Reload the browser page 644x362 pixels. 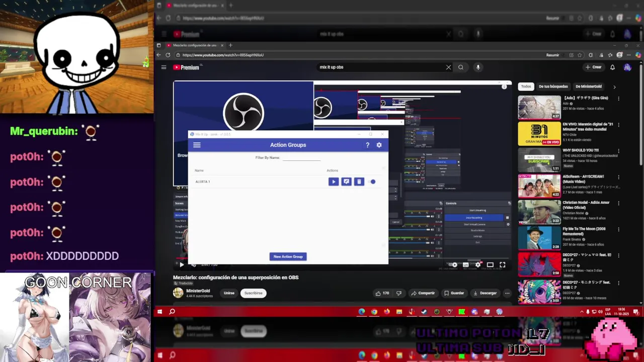click(168, 55)
